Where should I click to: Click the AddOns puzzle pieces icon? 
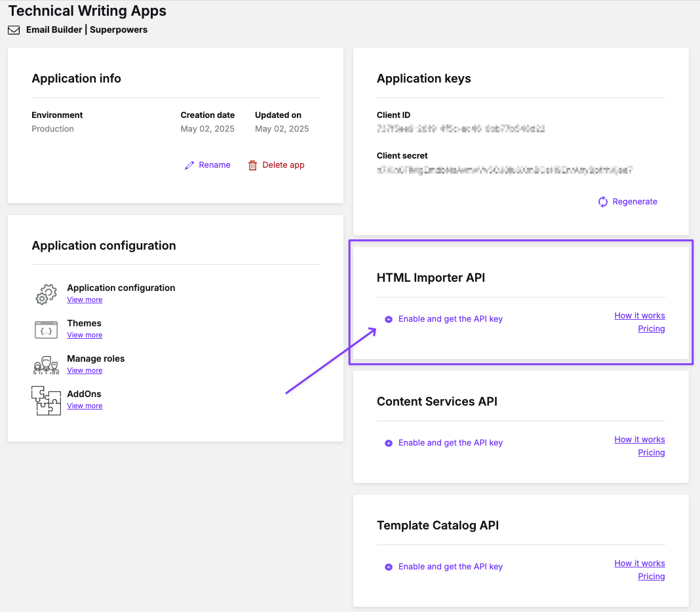tap(47, 400)
